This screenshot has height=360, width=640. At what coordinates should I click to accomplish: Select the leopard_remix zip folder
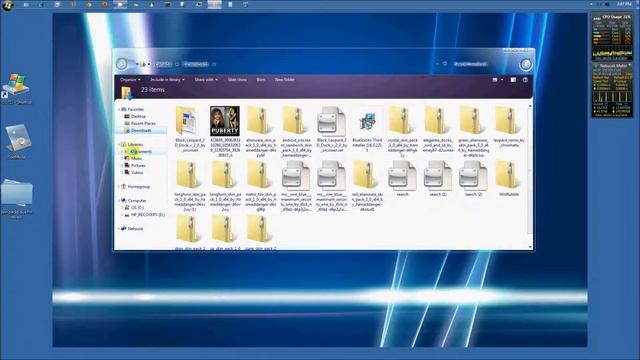point(508,121)
